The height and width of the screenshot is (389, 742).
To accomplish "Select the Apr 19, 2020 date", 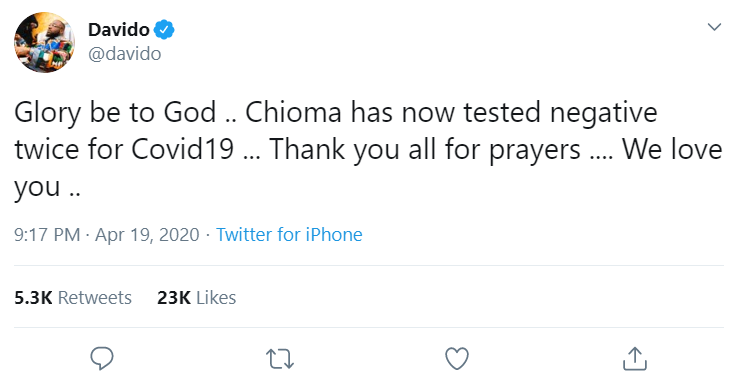I will click(147, 235).
